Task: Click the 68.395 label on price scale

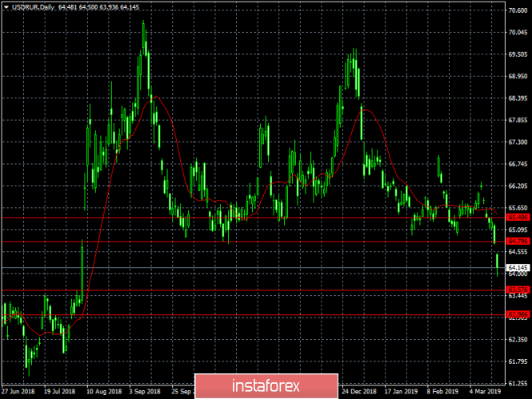Action: pyautogui.click(x=518, y=98)
